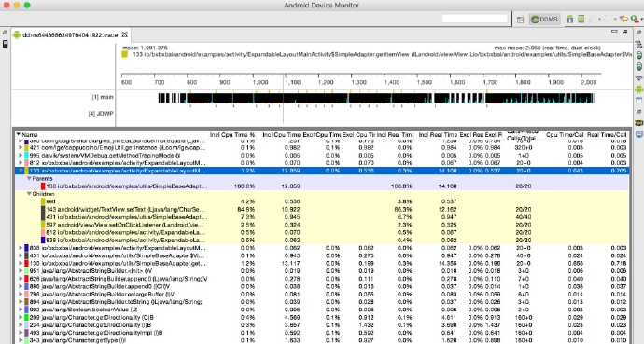Screen dimensions: 644x344
Task: Click the blue monitor icon in right sidebar
Action: click(x=638, y=134)
